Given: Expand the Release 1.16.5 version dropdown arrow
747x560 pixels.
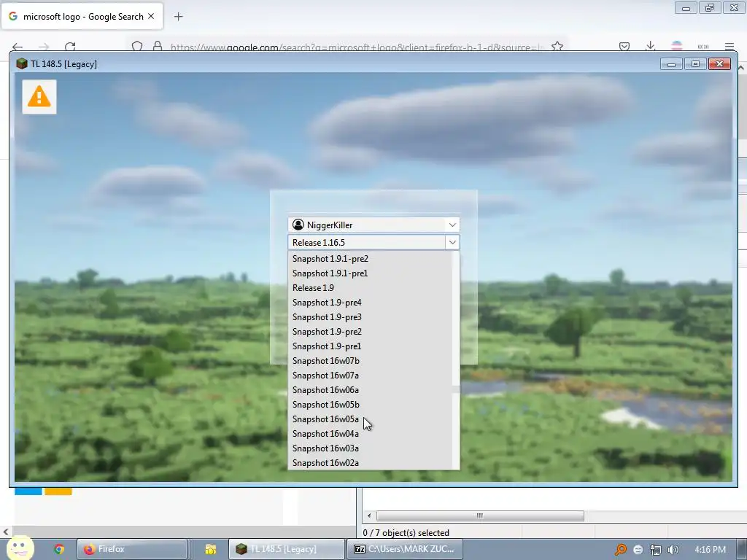Looking at the screenshot, I should pos(452,242).
